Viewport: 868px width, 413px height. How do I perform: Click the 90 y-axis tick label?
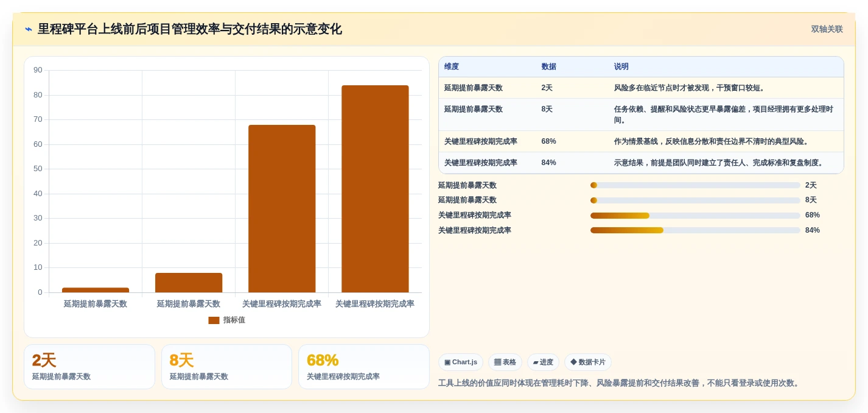tap(38, 70)
